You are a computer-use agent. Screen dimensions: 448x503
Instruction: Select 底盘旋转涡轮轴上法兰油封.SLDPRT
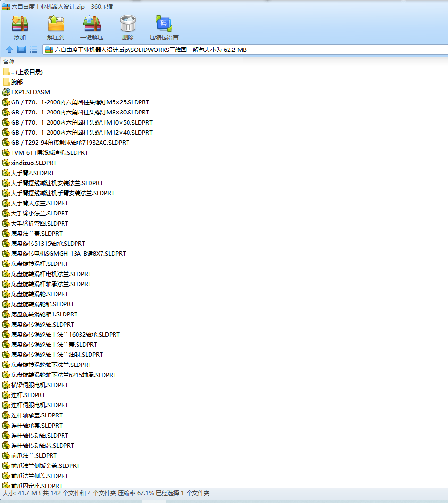tap(53, 355)
